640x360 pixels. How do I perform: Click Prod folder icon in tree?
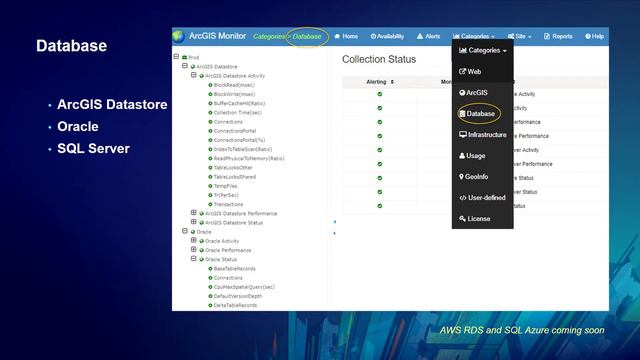[184, 58]
